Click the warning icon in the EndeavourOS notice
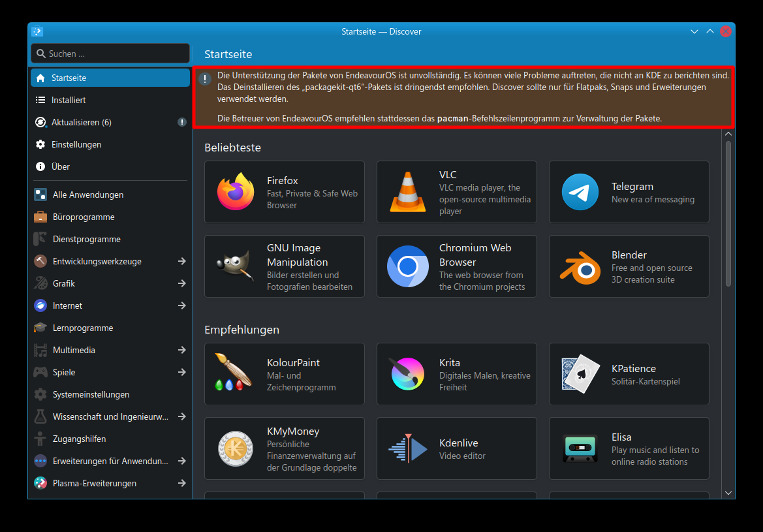The height and width of the screenshot is (532, 763). pyautogui.click(x=205, y=79)
